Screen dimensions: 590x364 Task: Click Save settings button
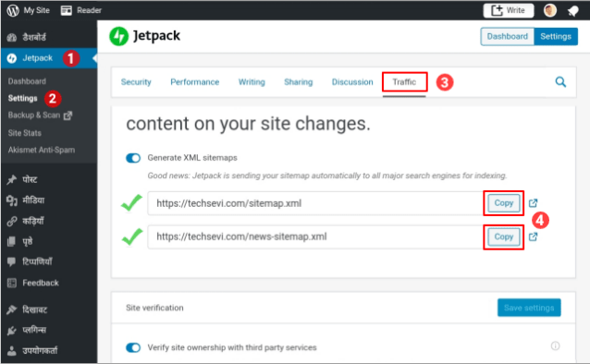pos(529,308)
